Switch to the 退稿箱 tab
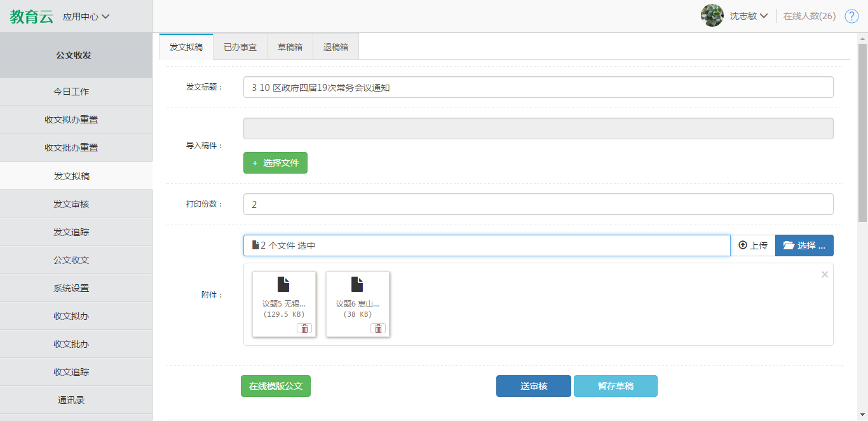This screenshot has width=868, height=421. point(336,47)
